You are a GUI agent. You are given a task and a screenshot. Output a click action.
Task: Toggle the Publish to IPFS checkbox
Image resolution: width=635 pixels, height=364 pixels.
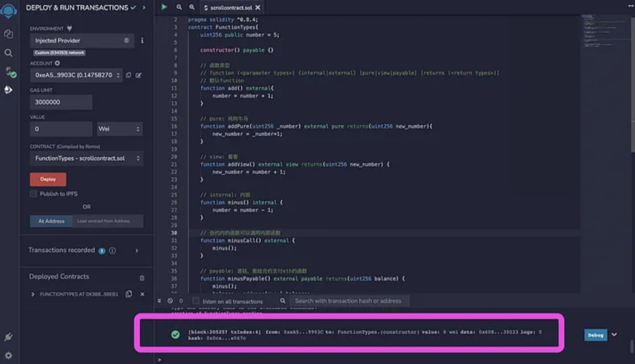[x=34, y=194]
